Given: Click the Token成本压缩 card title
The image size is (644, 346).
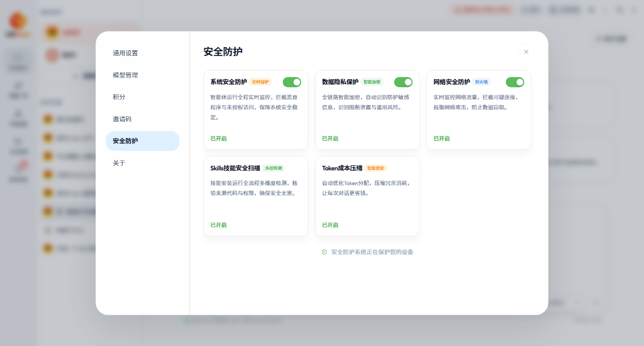Looking at the screenshot, I should point(342,168).
